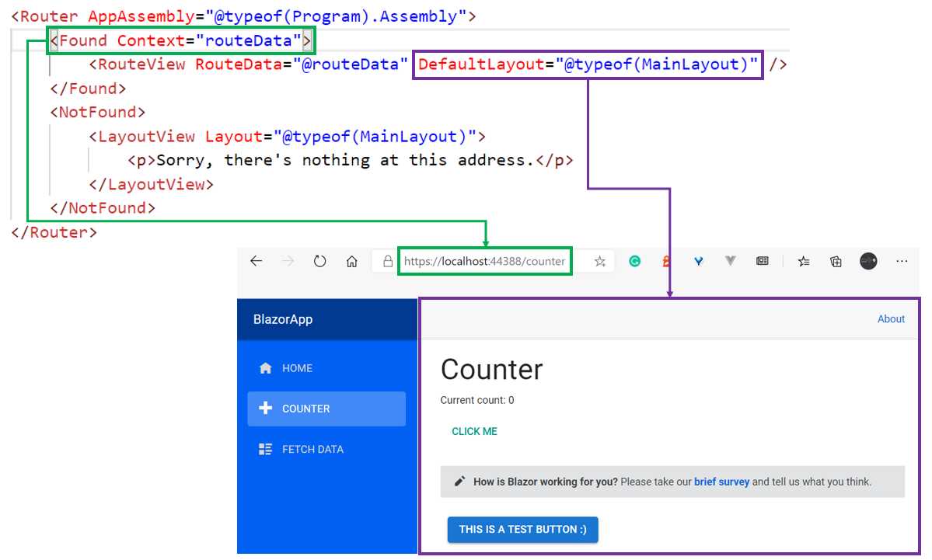Toggle the blue V extension icon

point(698,261)
